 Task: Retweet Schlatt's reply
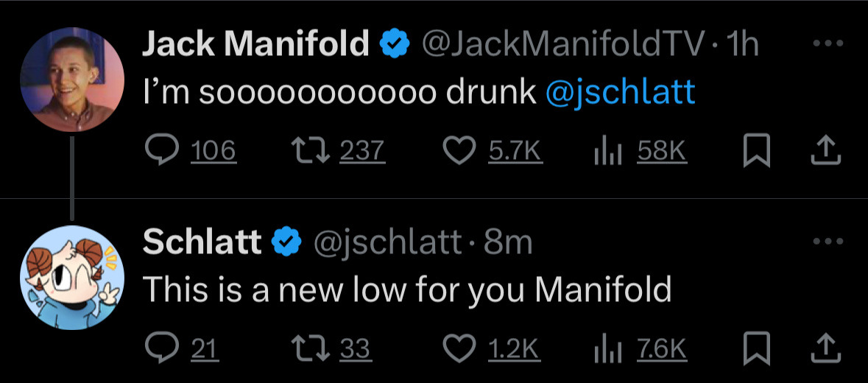[x=308, y=348]
